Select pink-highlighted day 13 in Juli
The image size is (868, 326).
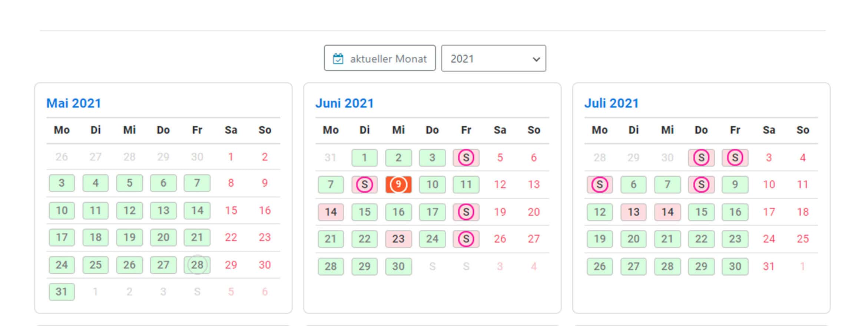(x=633, y=212)
